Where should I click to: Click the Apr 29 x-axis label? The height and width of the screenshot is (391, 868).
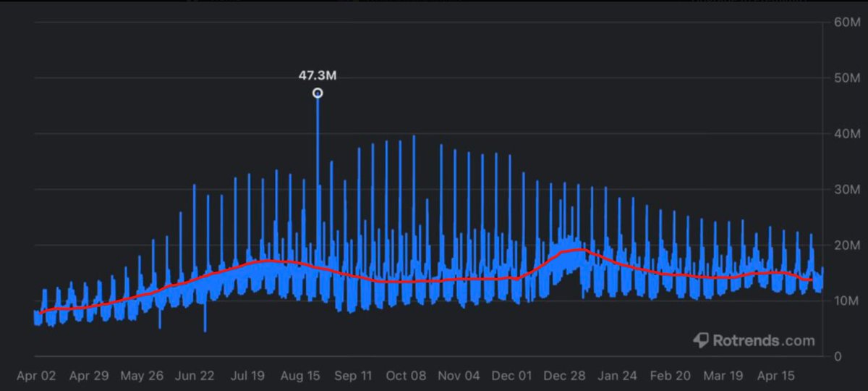89,376
